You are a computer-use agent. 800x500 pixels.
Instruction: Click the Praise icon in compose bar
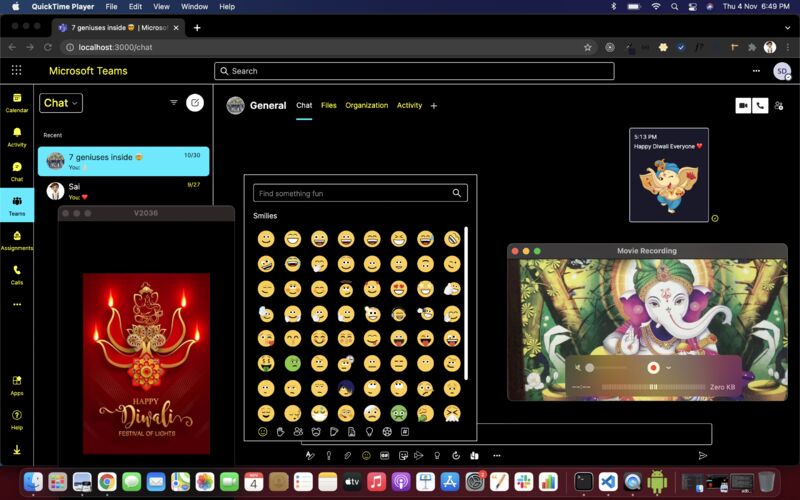pyautogui.click(x=437, y=456)
